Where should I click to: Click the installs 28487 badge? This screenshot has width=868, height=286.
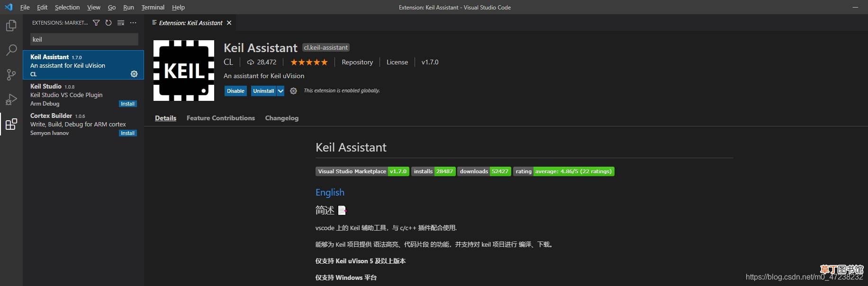pyautogui.click(x=434, y=171)
